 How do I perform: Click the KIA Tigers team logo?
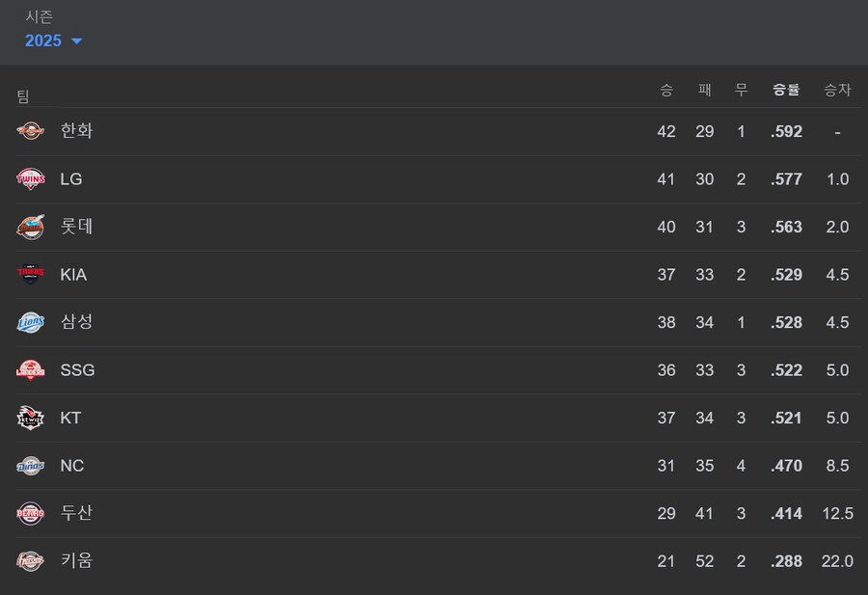[31, 275]
